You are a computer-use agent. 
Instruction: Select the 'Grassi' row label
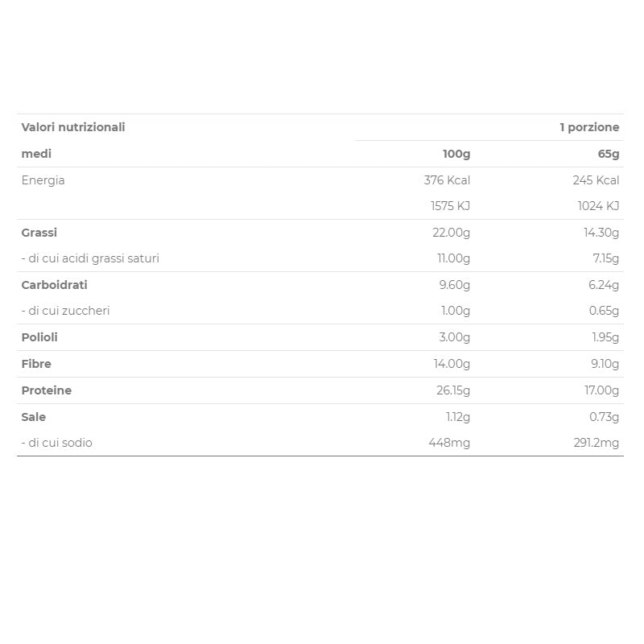(39, 233)
